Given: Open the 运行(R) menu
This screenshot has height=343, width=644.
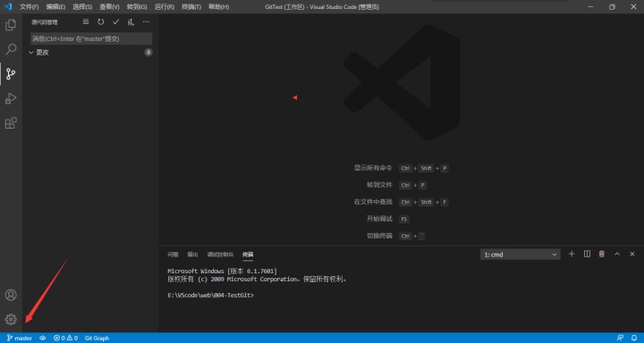Looking at the screenshot, I should point(165,7).
